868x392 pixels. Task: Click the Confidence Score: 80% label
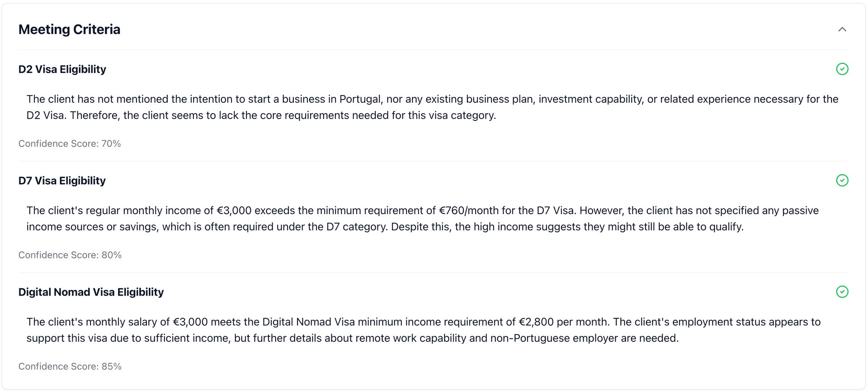pyautogui.click(x=70, y=255)
